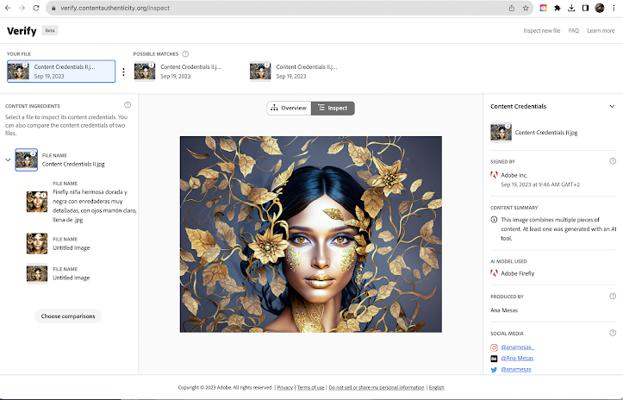The width and height of the screenshot is (623, 400).
Task: Switch to the Inspect view
Action: 333,108
